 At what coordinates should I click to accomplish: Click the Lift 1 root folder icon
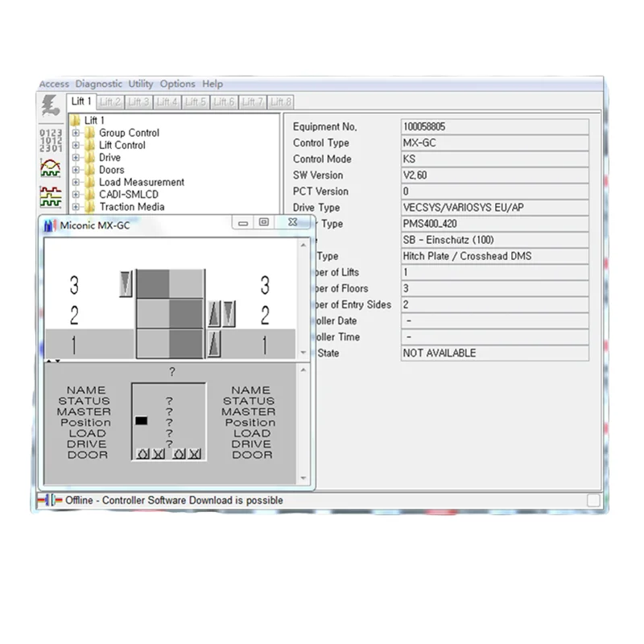(75, 120)
